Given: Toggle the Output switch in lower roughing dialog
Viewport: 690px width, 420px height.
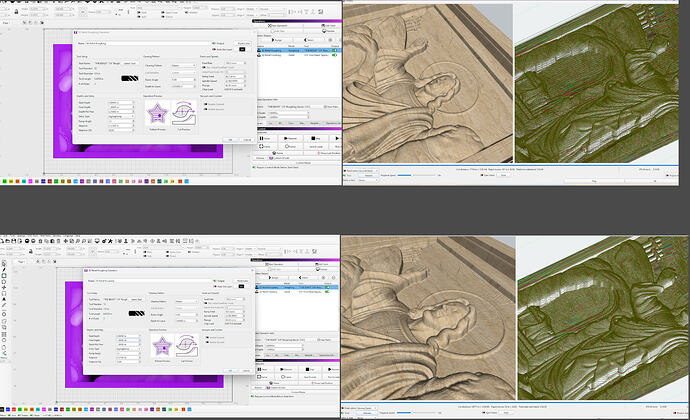Looking at the screenshot, I should click(214, 281).
